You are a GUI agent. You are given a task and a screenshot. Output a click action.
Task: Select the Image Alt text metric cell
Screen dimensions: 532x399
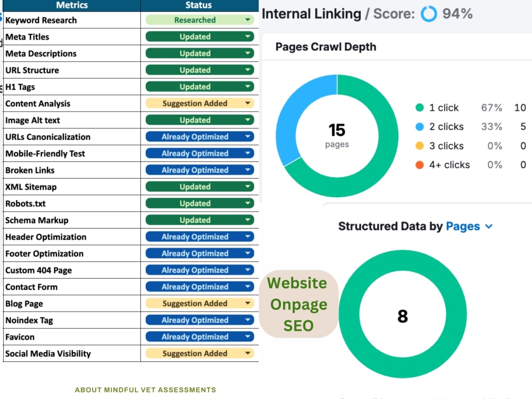[x=72, y=120]
